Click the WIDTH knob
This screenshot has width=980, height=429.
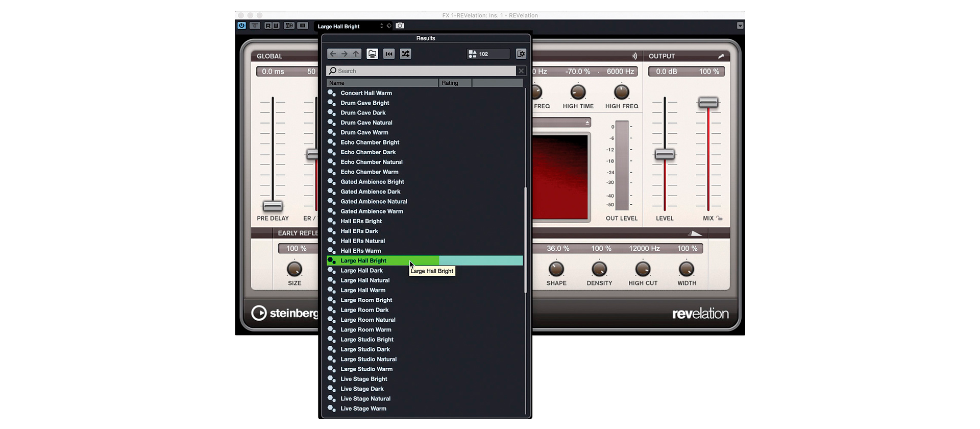pos(687,269)
